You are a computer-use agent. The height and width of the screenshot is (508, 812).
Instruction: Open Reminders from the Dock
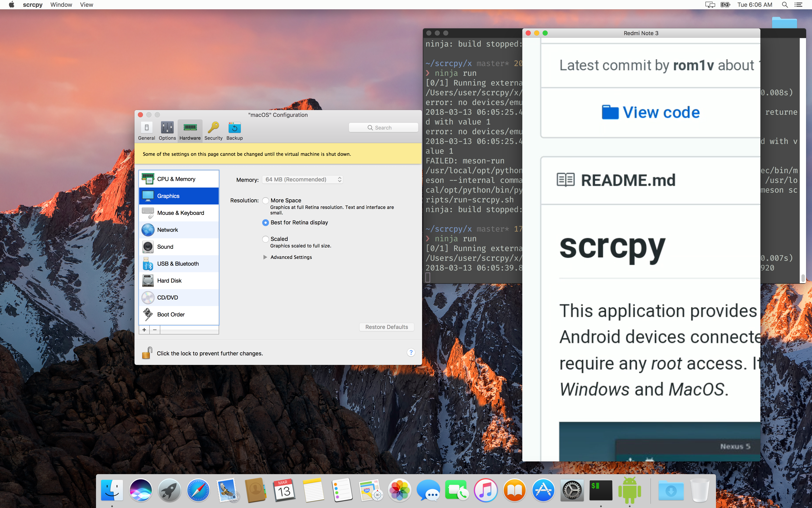click(x=342, y=490)
